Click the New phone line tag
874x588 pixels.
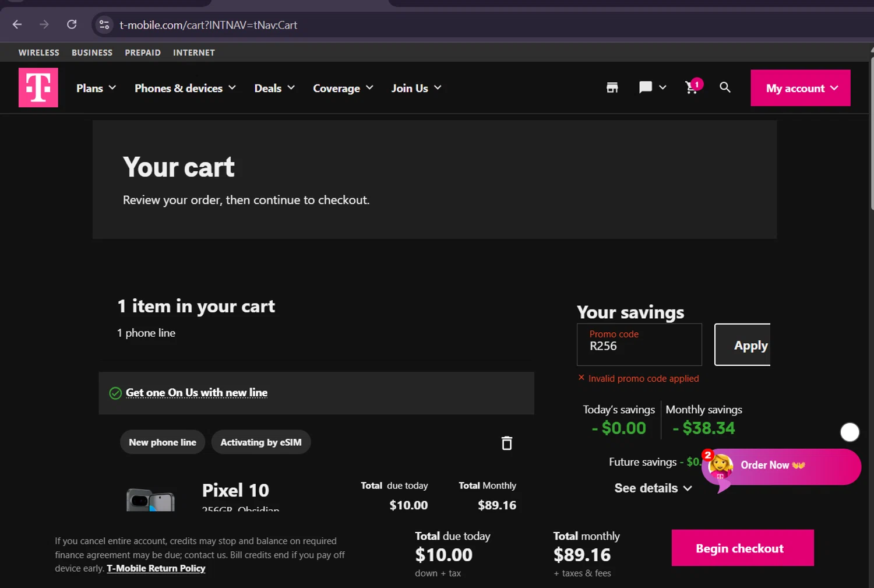point(163,442)
